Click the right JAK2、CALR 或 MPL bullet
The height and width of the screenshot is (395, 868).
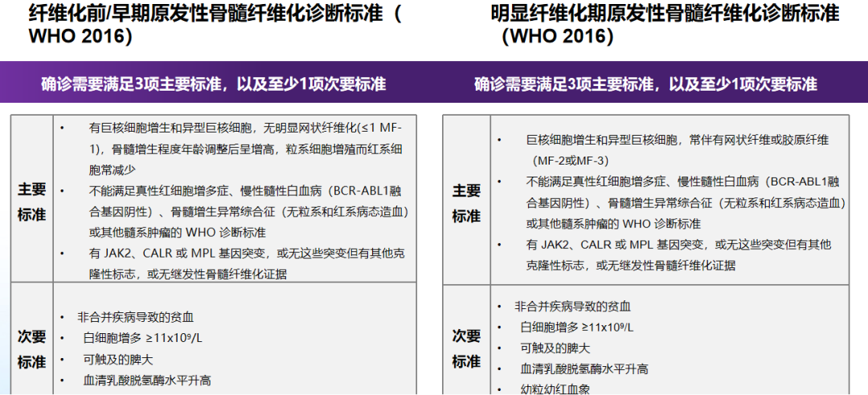[678, 255]
